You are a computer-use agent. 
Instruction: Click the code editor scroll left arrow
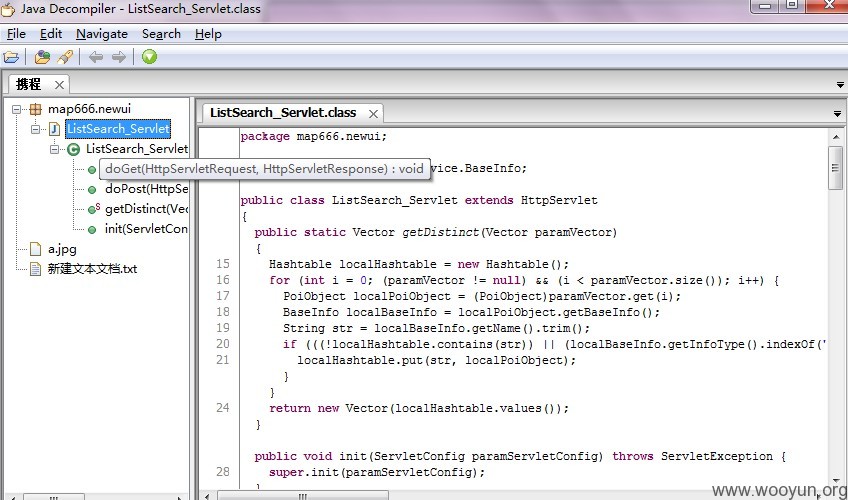click(207, 496)
